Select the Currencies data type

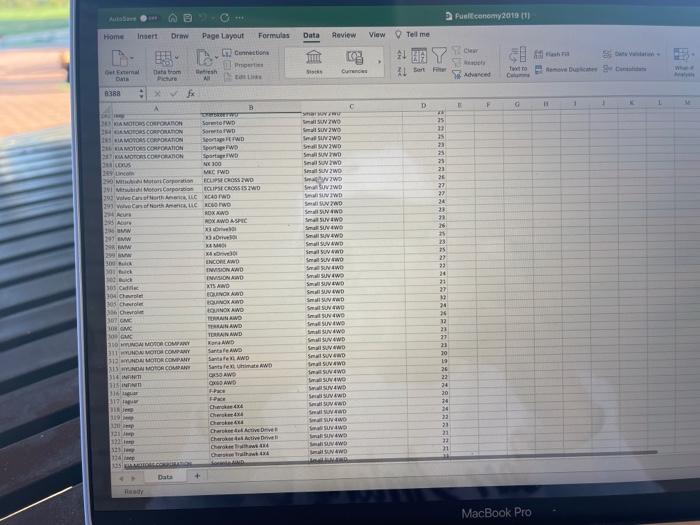354,62
